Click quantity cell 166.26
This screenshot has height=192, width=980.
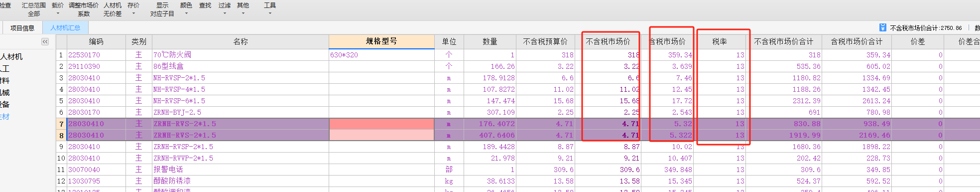click(490, 66)
